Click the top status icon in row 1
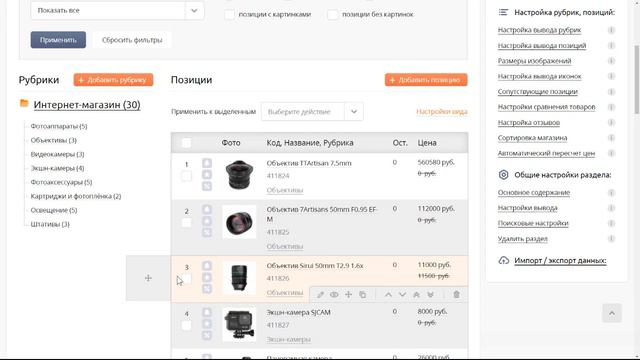Viewport: 640px width, 360px height. tap(207, 163)
